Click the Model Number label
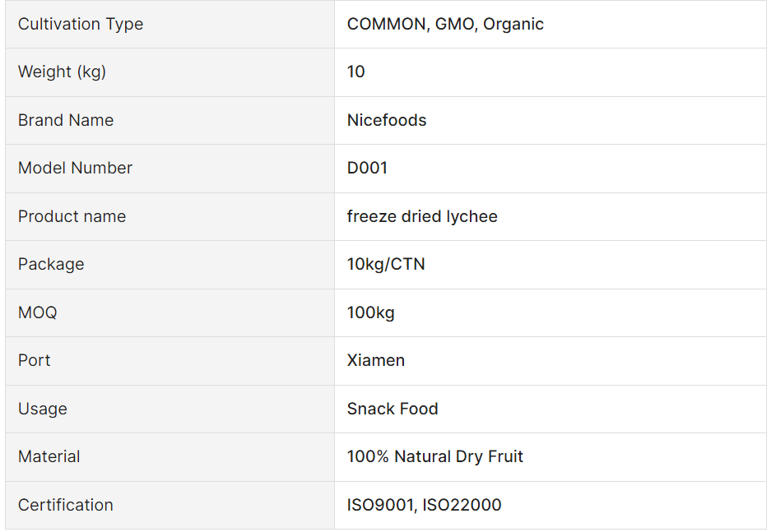Viewport: 771px width, 532px height. (x=75, y=168)
